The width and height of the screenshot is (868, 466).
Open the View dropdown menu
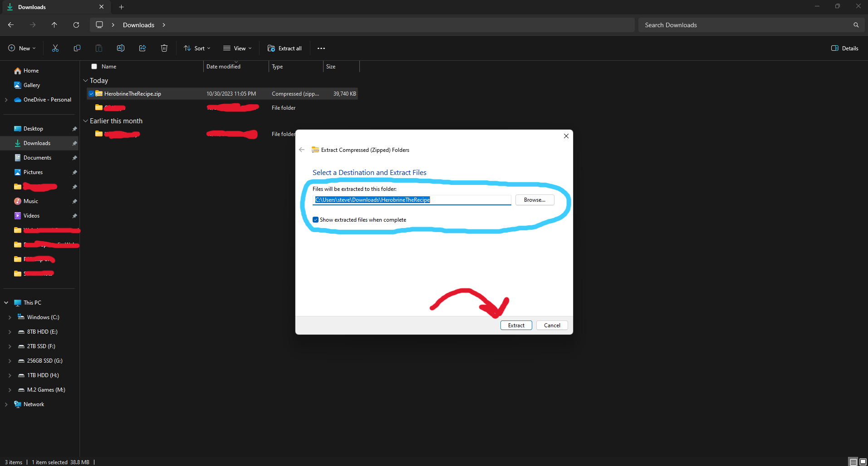[x=237, y=48]
